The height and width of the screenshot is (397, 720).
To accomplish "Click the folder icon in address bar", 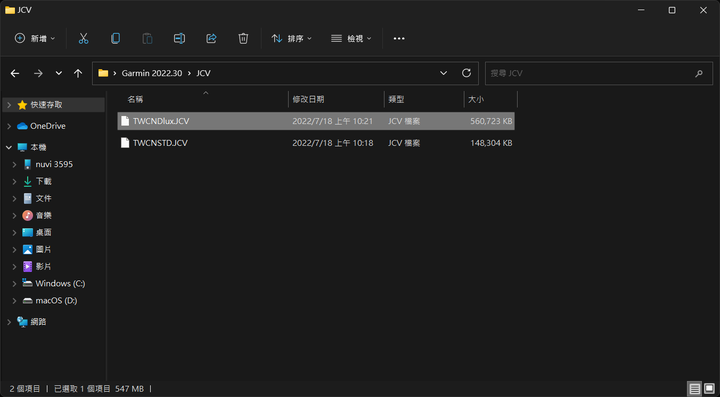I will (103, 73).
